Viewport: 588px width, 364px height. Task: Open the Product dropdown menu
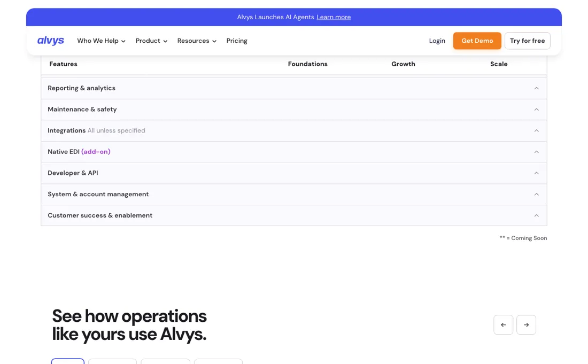tap(151, 41)
